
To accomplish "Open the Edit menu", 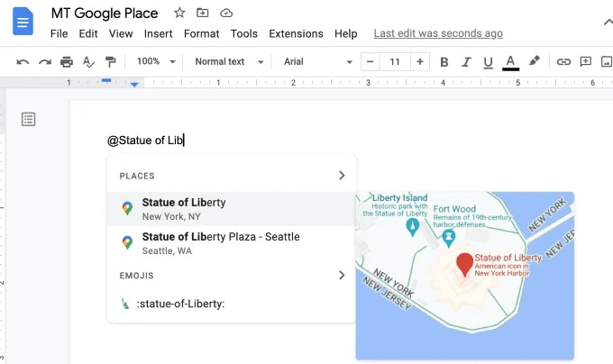I will (88, 34).
